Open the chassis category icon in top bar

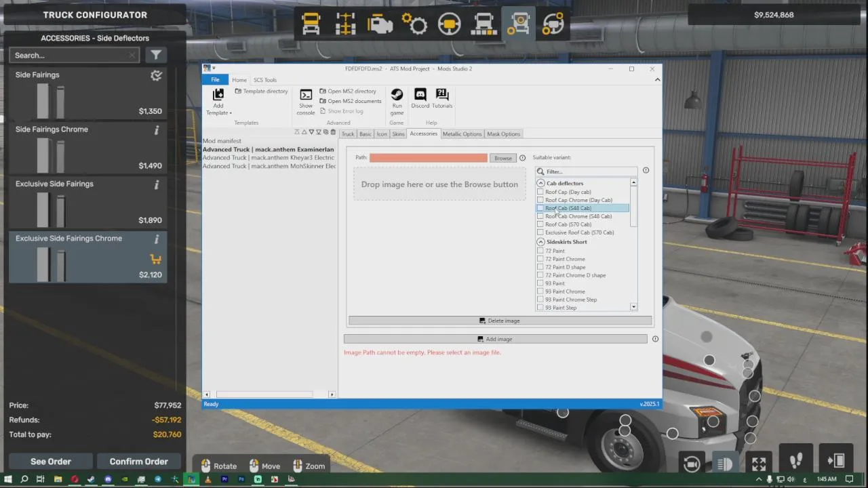[x=345, y=24]
